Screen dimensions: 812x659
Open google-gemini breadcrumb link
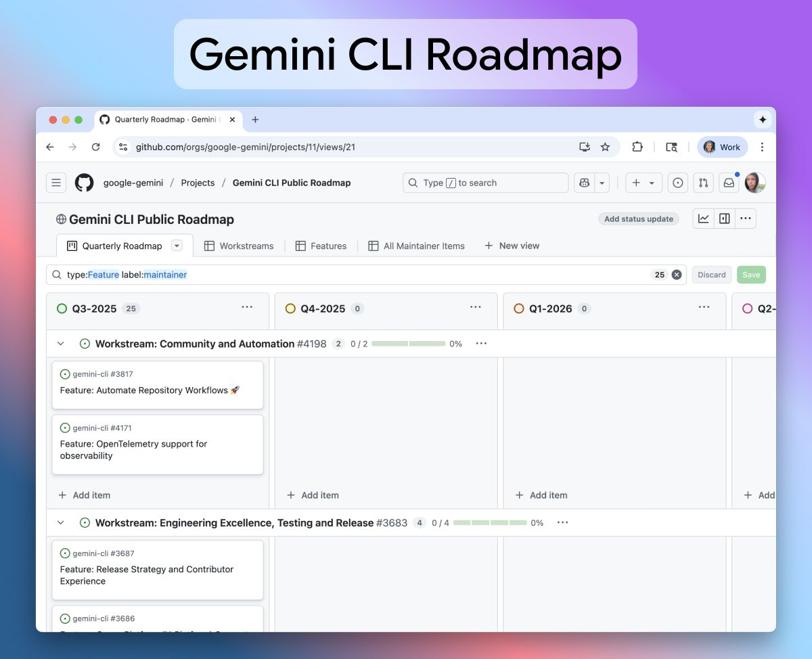[133, 183]
